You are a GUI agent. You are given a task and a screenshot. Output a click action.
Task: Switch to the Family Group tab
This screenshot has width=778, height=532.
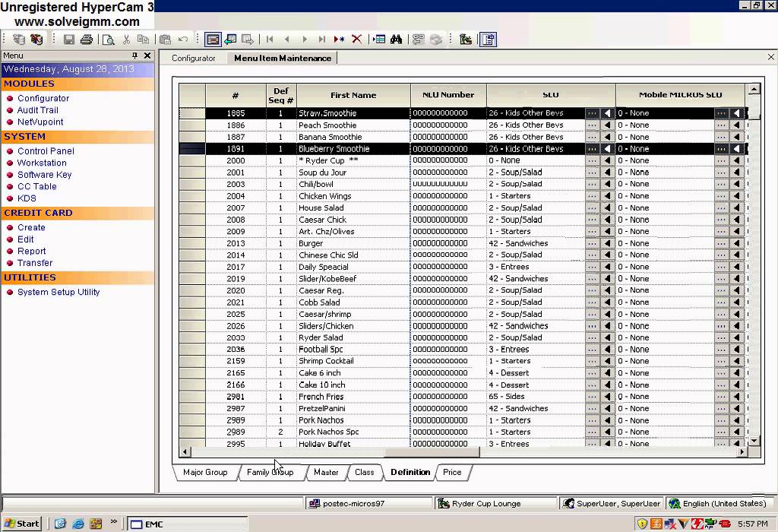pos(270,472)
